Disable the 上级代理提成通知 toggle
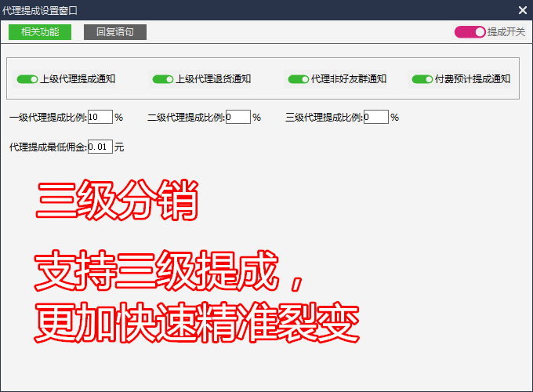 click(27, 79)
